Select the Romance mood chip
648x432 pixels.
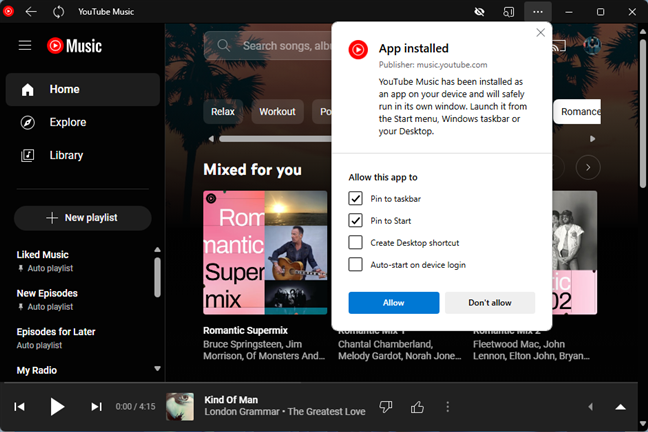577,112
